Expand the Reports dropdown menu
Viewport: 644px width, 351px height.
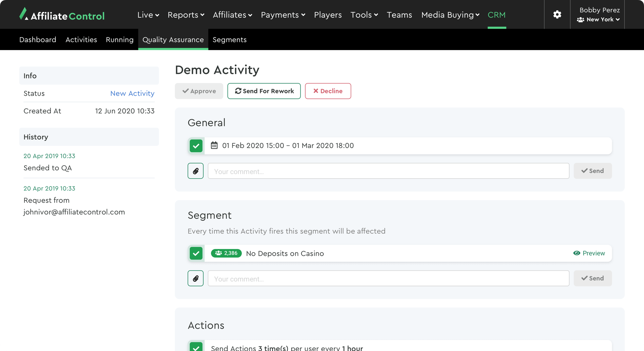click(x=186, y=15)
